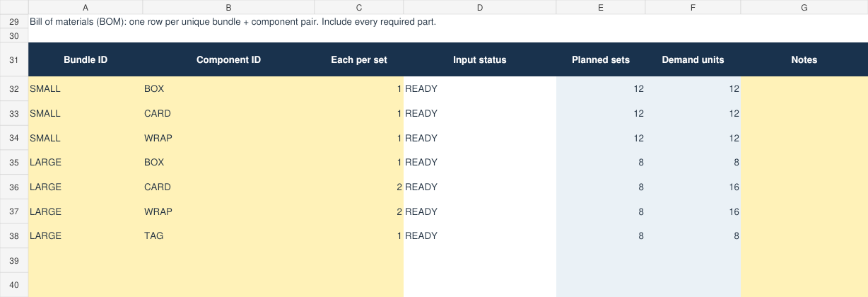This screenshot has width=868, height=297.
Task: Click the Component ID header cell
Action: coord(228,59)
